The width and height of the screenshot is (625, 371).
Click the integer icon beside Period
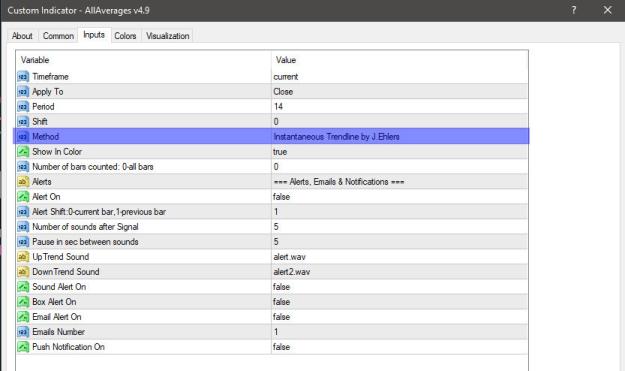point(23,107)
